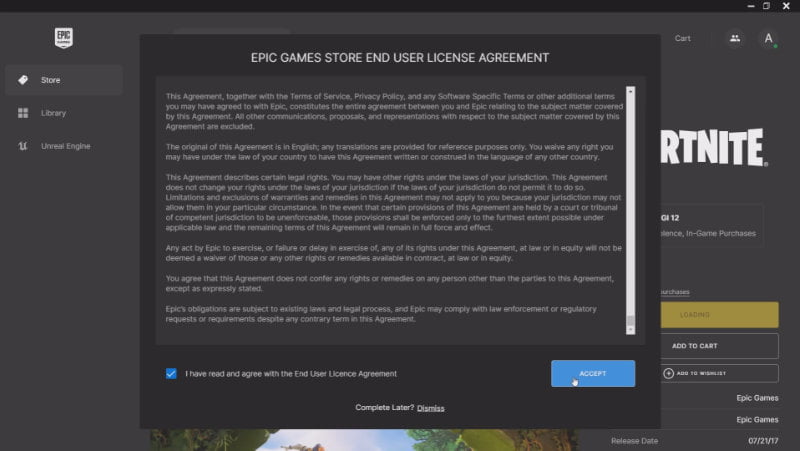The image size is (800, 451).
Task: Open the Friends icon in top bar
Action: [x=735, y=38]
